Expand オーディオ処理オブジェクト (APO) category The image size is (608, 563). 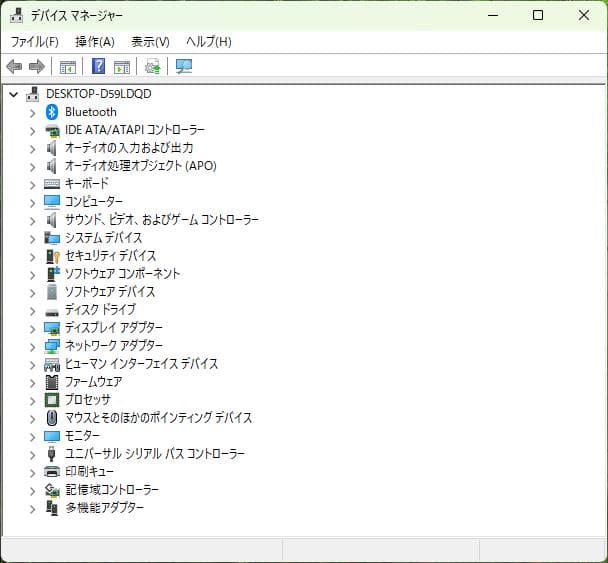click(x=33, y=167)
